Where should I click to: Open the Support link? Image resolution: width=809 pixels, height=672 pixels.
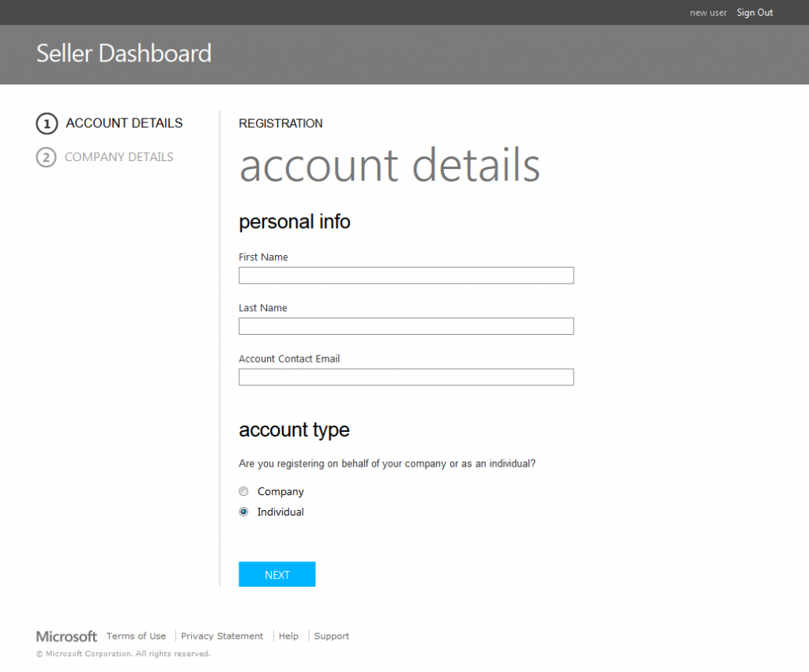tap(331, 636)
